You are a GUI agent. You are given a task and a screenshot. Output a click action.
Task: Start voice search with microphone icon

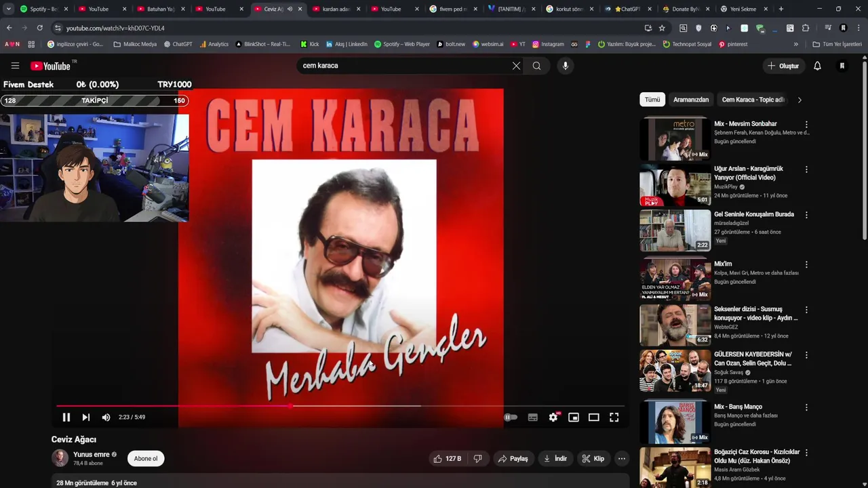tap(565, 66)
